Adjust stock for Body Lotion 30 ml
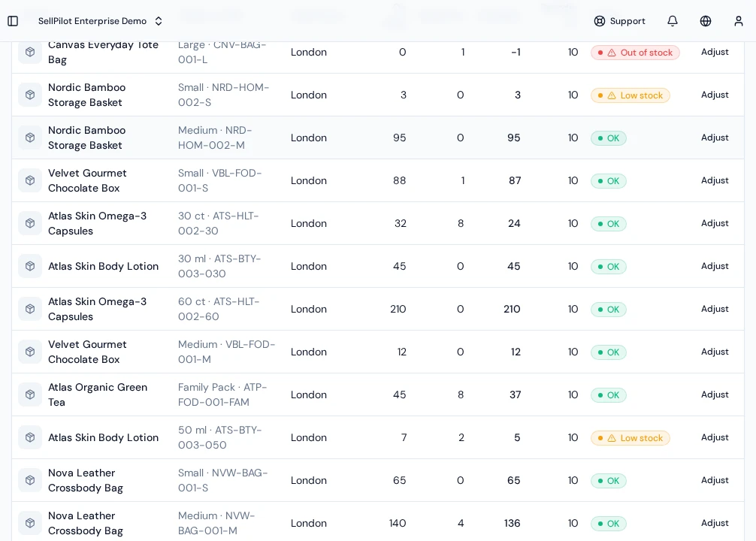Screen dimensions: 756x541 715,266
